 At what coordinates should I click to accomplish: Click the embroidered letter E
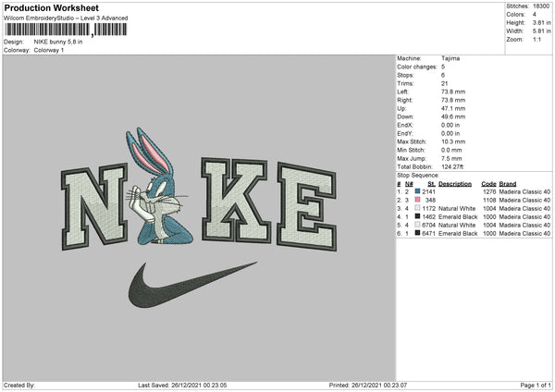pos(295,198)
